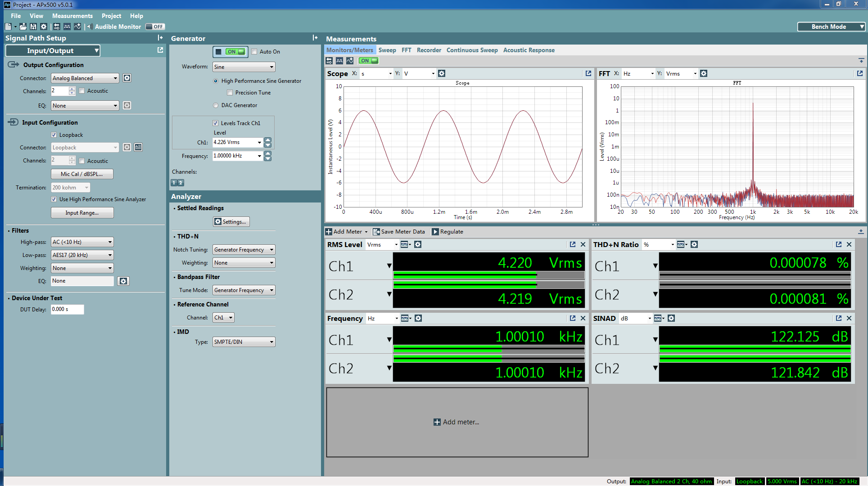Toggle Use High Performance Sine Analyzer
Viewport: 868px width, 486px height.
pos(54,199)
